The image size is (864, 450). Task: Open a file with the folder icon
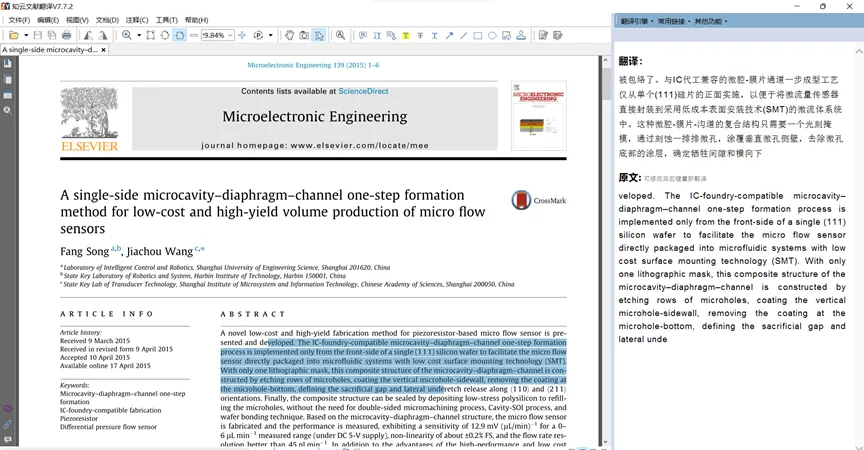14,35
